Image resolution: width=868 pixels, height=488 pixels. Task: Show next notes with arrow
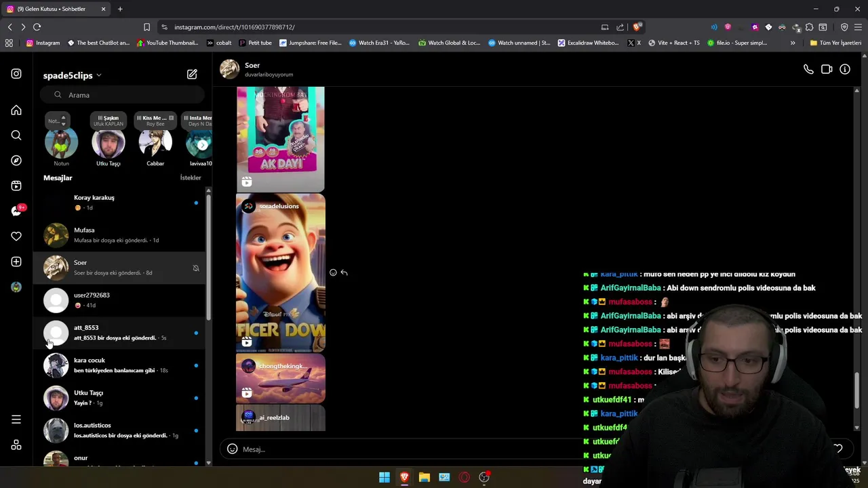pos(202,144)
